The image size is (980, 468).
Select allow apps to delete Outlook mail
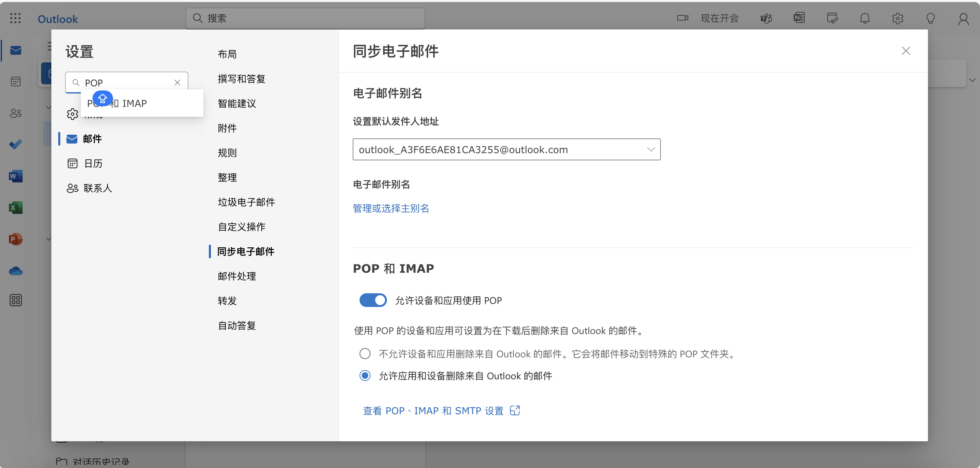365,376
